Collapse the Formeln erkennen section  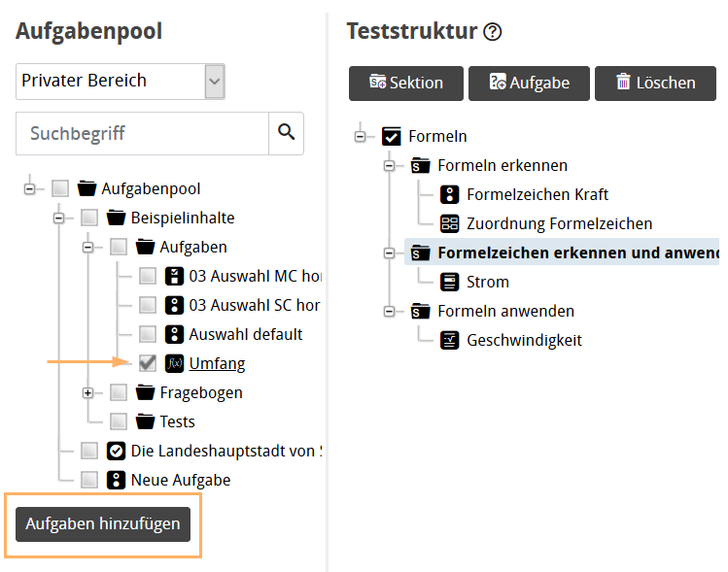(x=389, y=166)
